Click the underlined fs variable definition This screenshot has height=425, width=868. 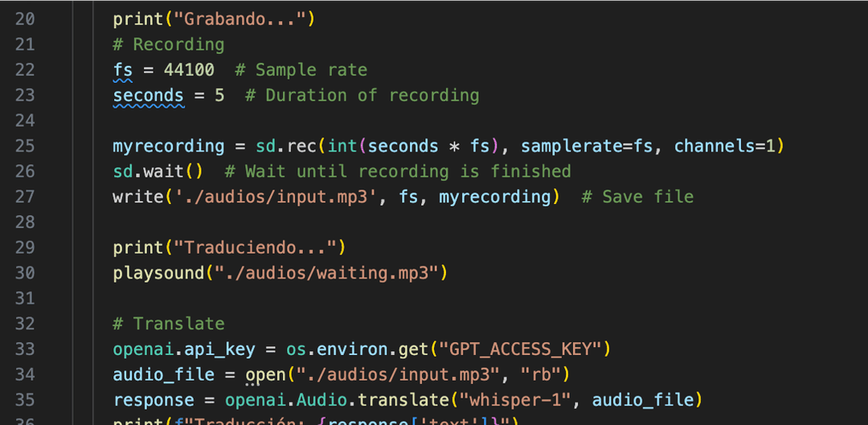tap(122, 70)
